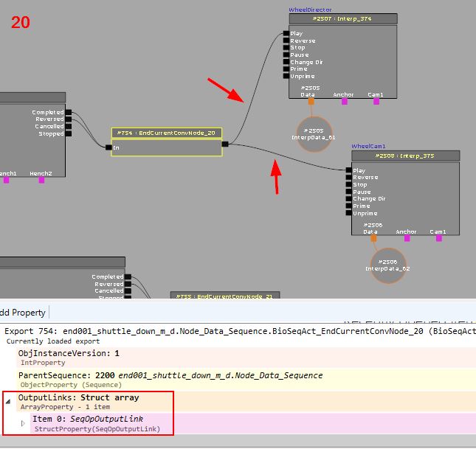Click the Play input pin on Interp_375
Screen dimensions: 476x449
349,170
